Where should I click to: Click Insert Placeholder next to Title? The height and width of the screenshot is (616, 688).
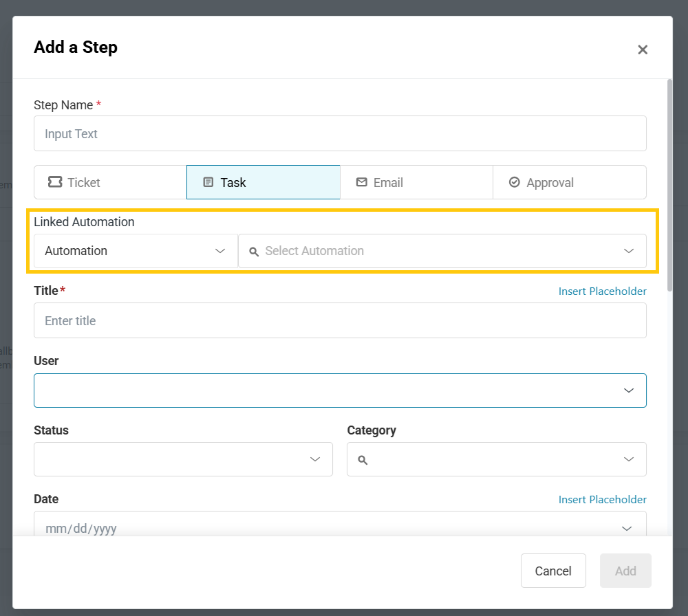[x=603, y=291]
